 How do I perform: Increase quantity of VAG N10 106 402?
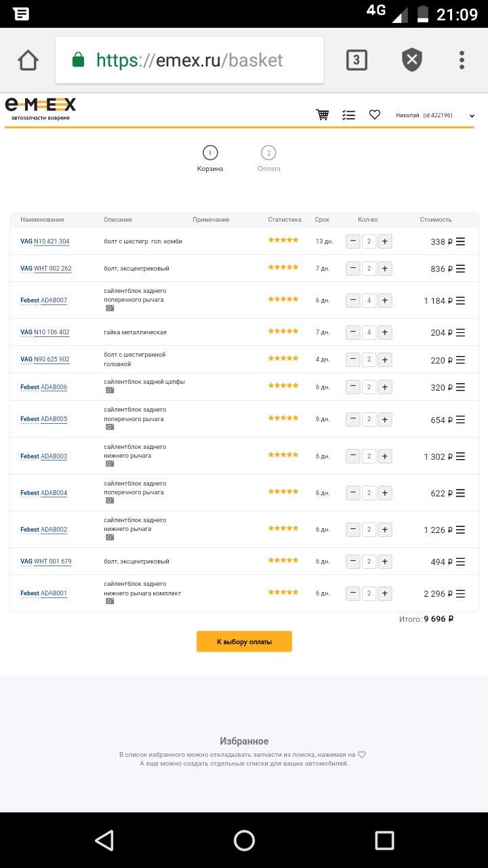385,332
